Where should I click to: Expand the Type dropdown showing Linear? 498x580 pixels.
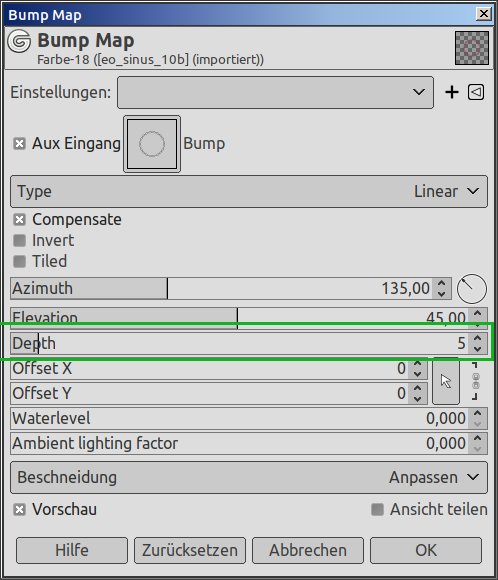coord(249,192)
